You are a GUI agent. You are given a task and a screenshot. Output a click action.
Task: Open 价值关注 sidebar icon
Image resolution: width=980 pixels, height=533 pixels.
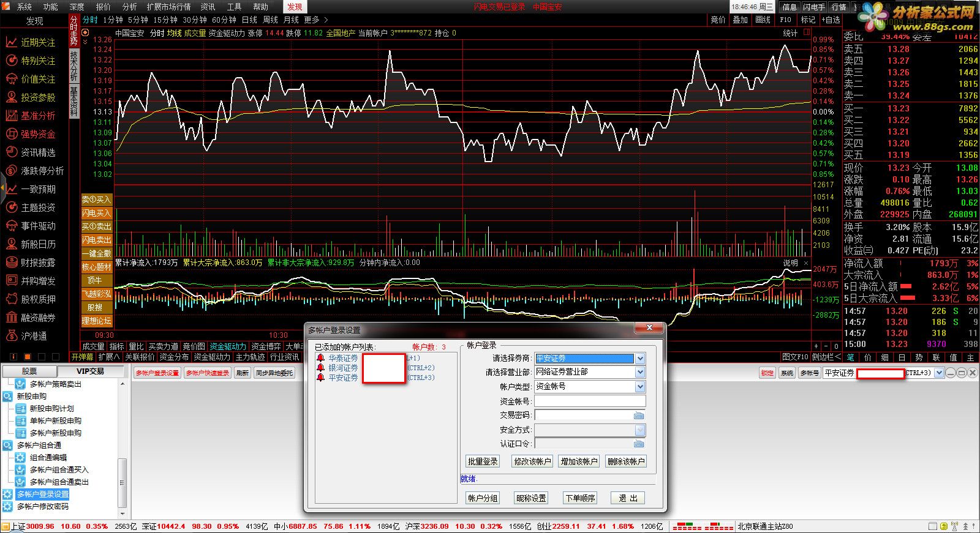pyautogui.click(x=11, y=79)
